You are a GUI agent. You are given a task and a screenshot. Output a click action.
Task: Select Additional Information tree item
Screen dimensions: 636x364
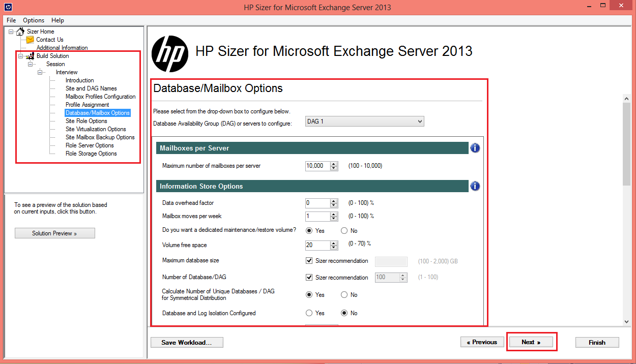[62, 48]
